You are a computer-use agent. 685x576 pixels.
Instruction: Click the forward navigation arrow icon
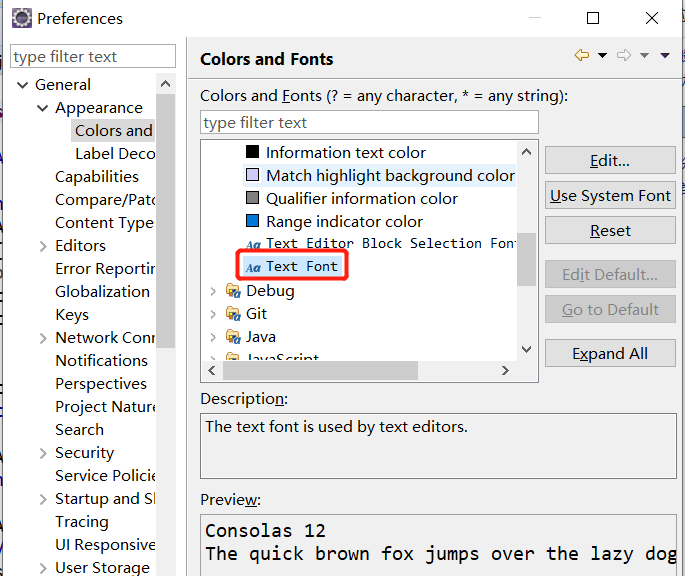tap(624, 56)
